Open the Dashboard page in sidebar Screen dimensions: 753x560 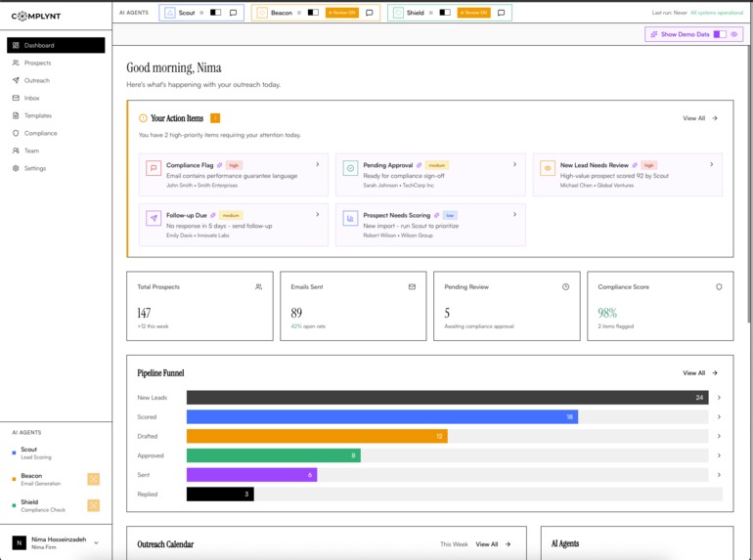coord(56,45)
